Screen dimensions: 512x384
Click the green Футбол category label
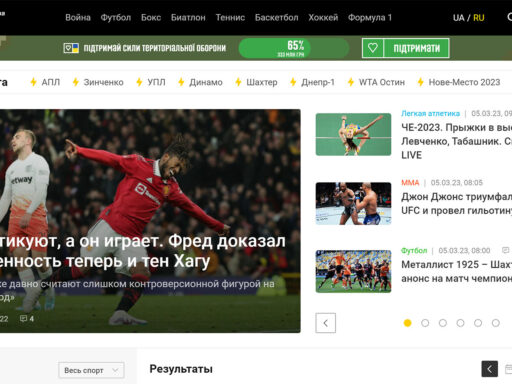tap(414, 250)
